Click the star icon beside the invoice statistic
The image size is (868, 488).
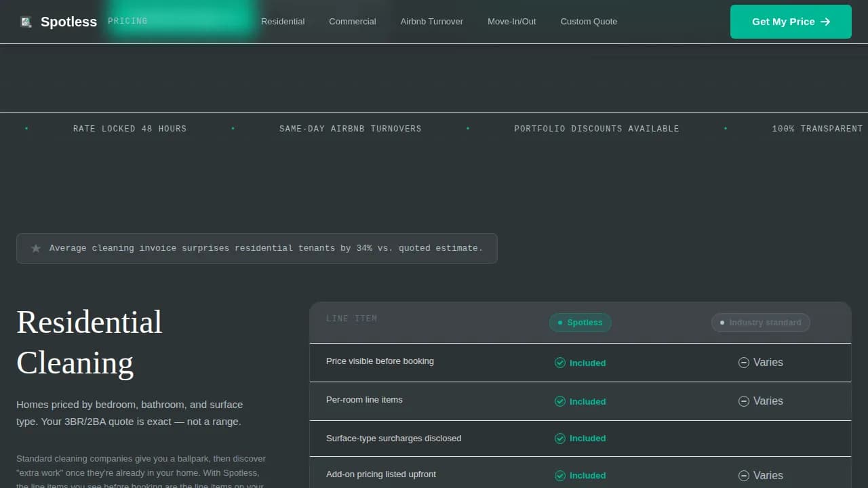tap(36, 248)
